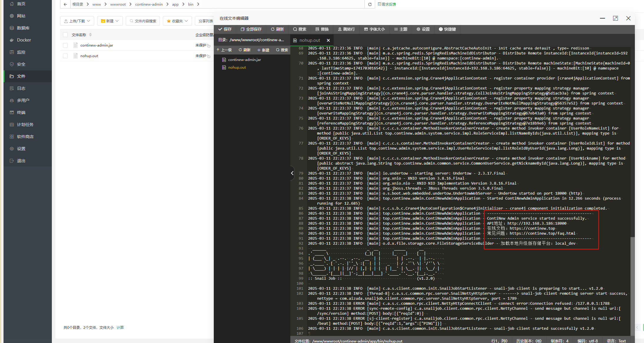Click 搜索 search in the editor toolbar
This screenshot has width=644, height=343.
[x=300, y=29]
